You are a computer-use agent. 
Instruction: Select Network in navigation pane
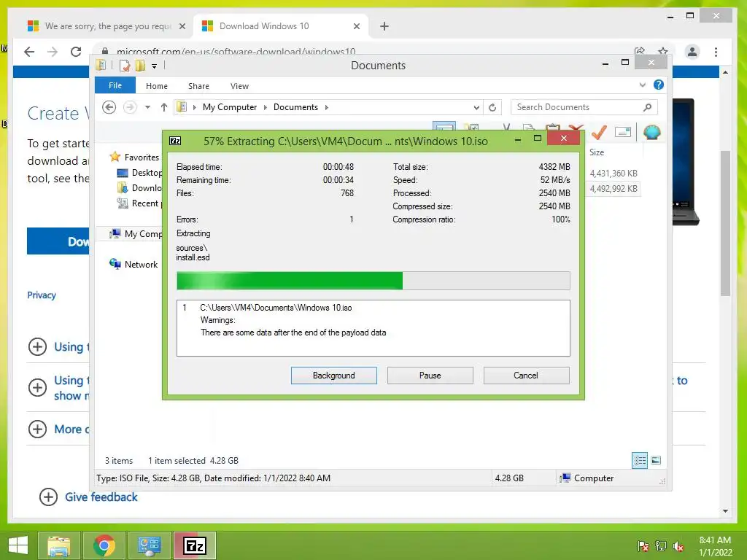click(133, 264)
